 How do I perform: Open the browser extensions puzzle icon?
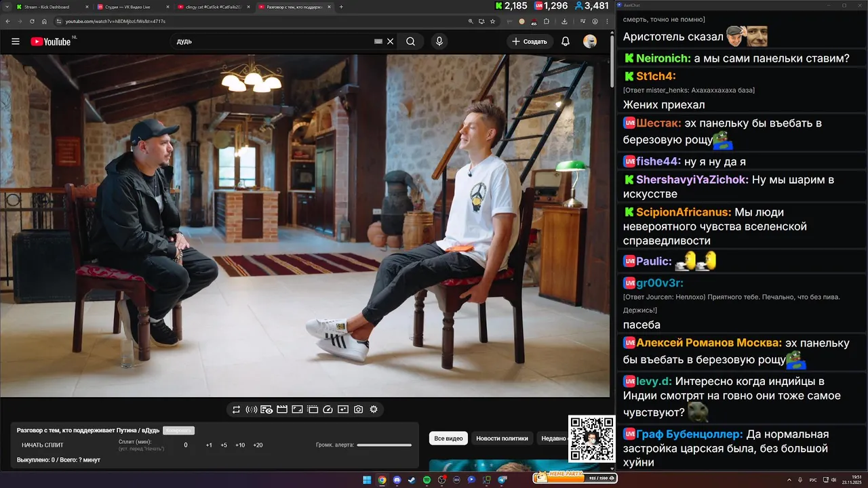point(546,21)
